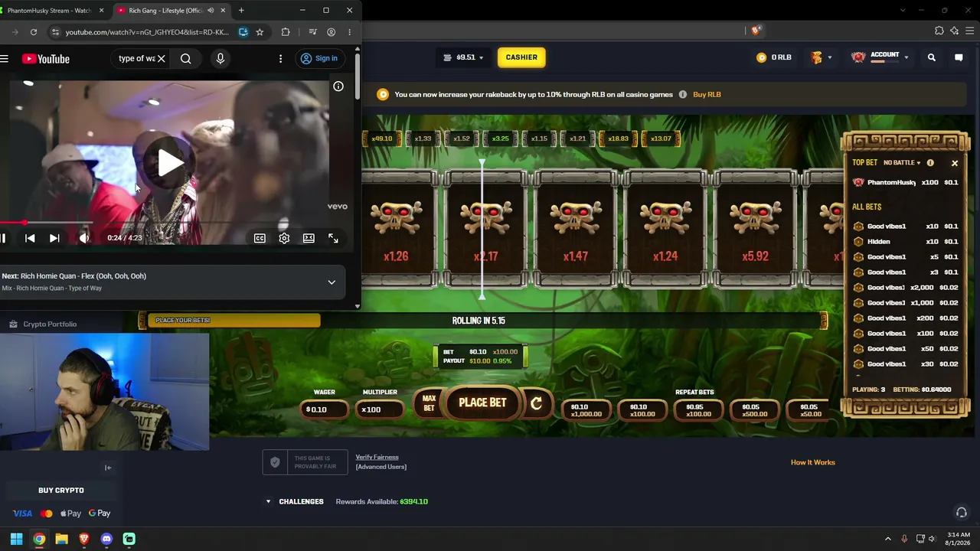The height and width of the screenshot is (551, 980).
Task: Open the $9.51 balance dropdown
Action: (x=464, y=57)
